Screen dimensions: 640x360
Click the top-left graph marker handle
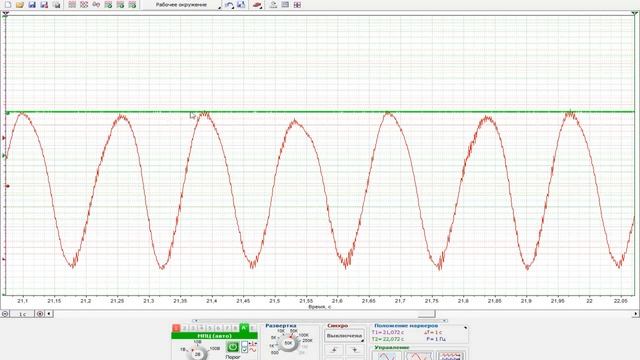click(x=5, y=14)
